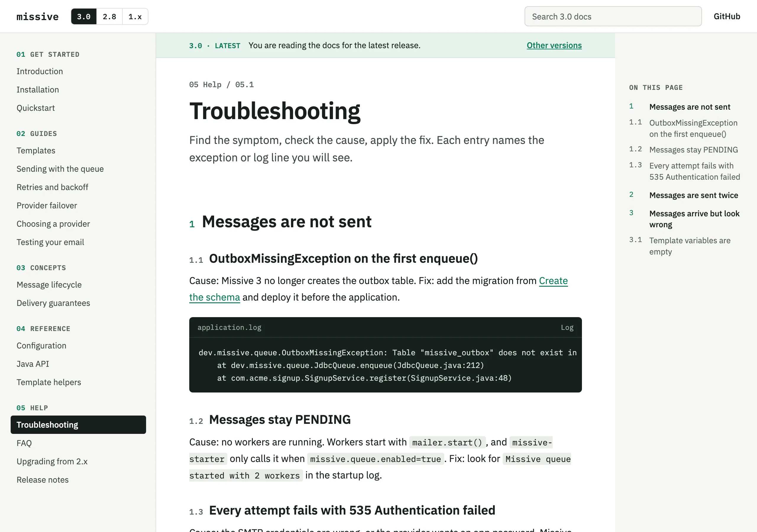This screenshot has width=757, height=532.
Task: Open Configuration reference
Action: click(41, 346)
